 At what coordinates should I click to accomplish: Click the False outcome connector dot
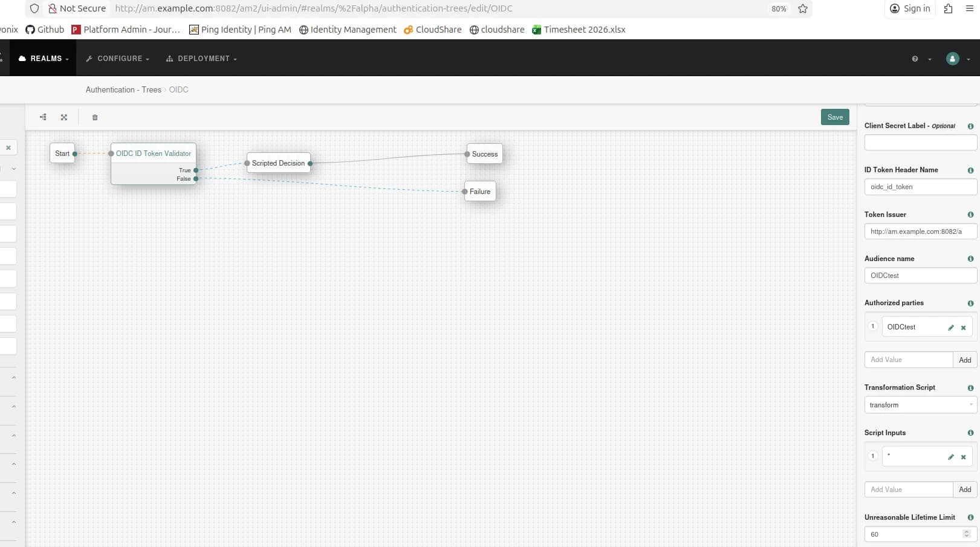click(196, 179)
